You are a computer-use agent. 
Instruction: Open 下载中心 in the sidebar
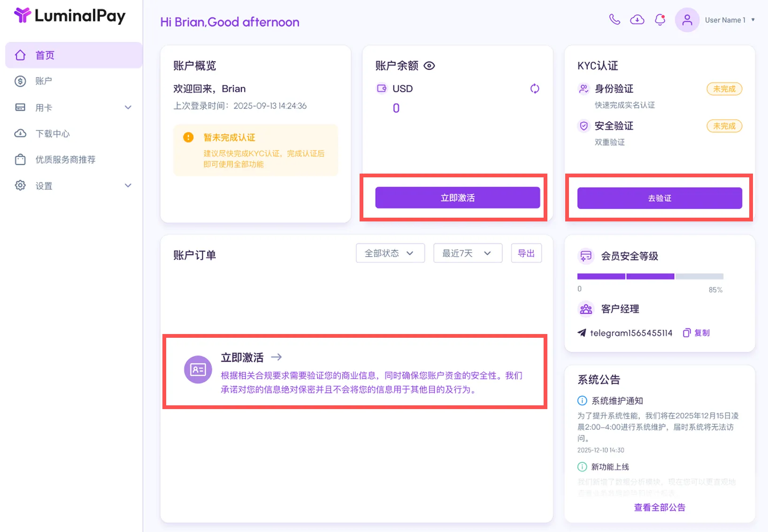coord(74,134)
